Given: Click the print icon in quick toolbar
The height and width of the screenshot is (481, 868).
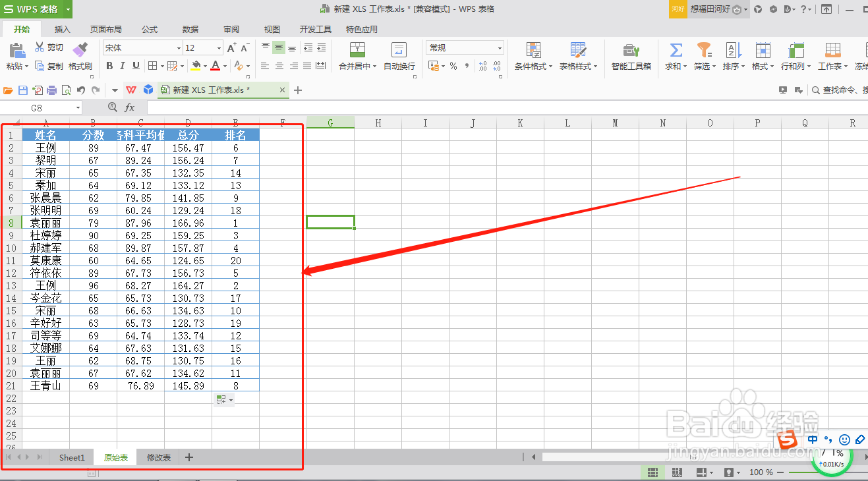Looking at the screenshot, I should click(x=52, y=90).
